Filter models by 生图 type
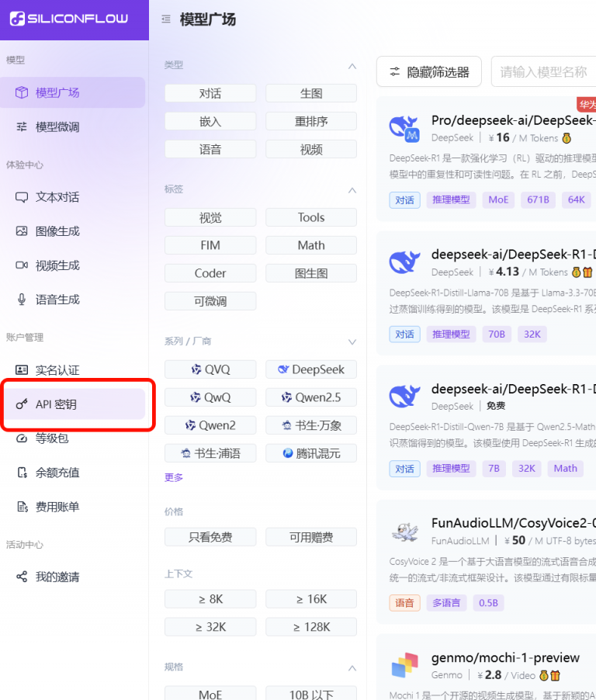This screenshot has height=700, width=596. pyautogui.click(x=311, y=93)
